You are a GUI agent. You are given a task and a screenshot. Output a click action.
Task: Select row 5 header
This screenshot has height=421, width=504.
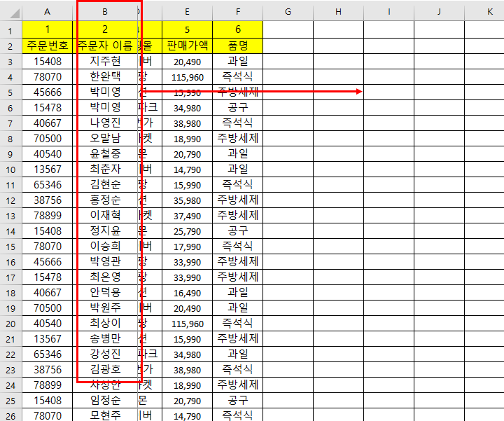(10, 92)
